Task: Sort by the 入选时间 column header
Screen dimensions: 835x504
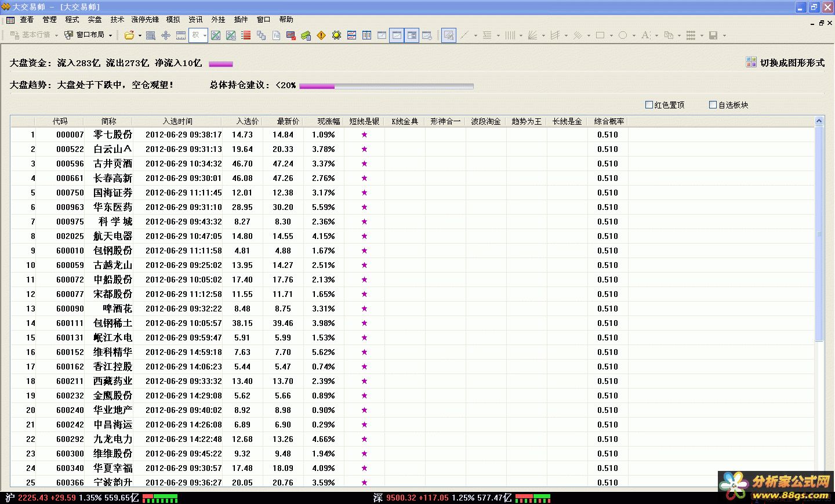Action: click(177, 121)
